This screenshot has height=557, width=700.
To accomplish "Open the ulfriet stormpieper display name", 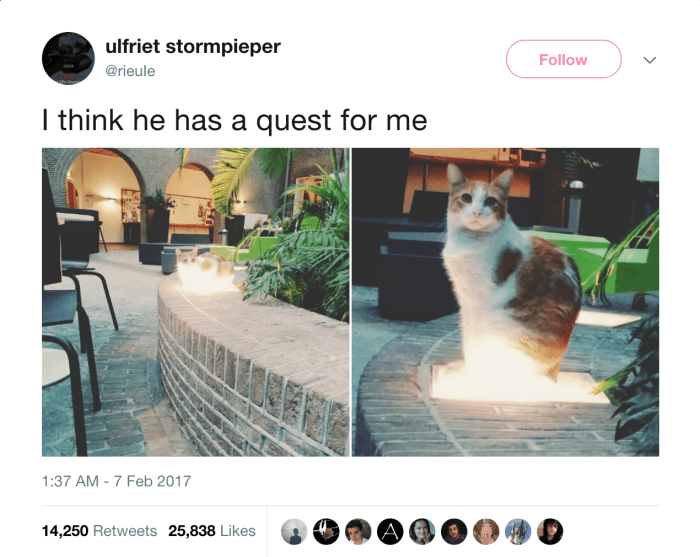I will (193, 46).
